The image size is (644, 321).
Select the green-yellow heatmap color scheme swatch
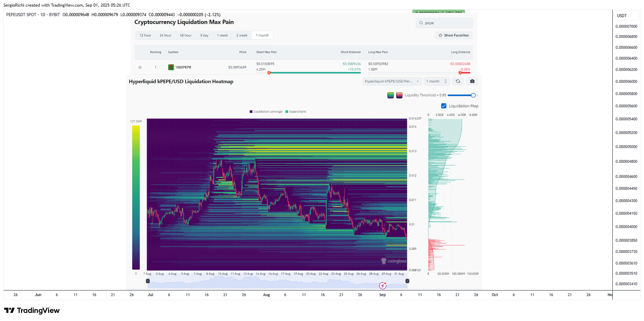click(390, 95)
